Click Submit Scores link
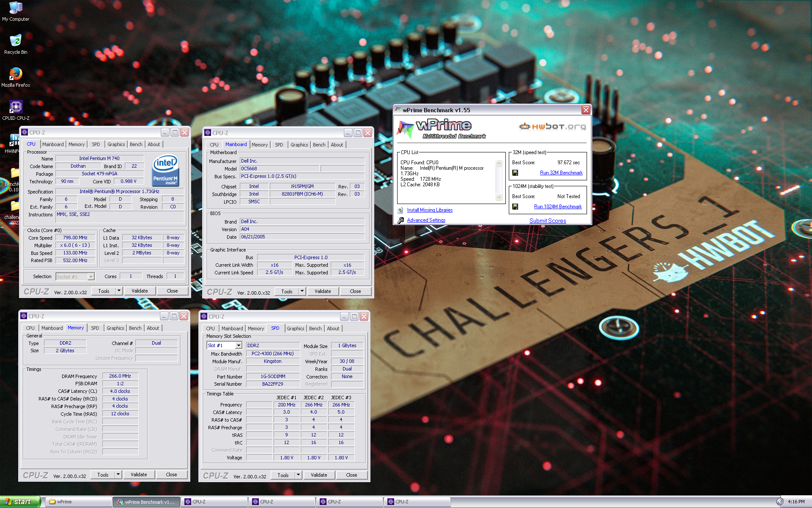This screenshot has width=812, height=508. 548,221
